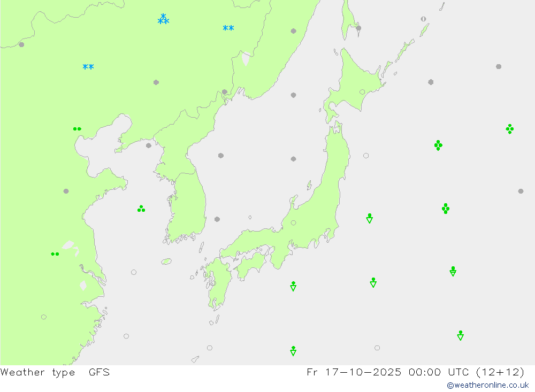Select the clear-sky circle on central Honshu
The width and height of the screenshot is (535, 392).
pyautogui.click(x=293, y=223)
